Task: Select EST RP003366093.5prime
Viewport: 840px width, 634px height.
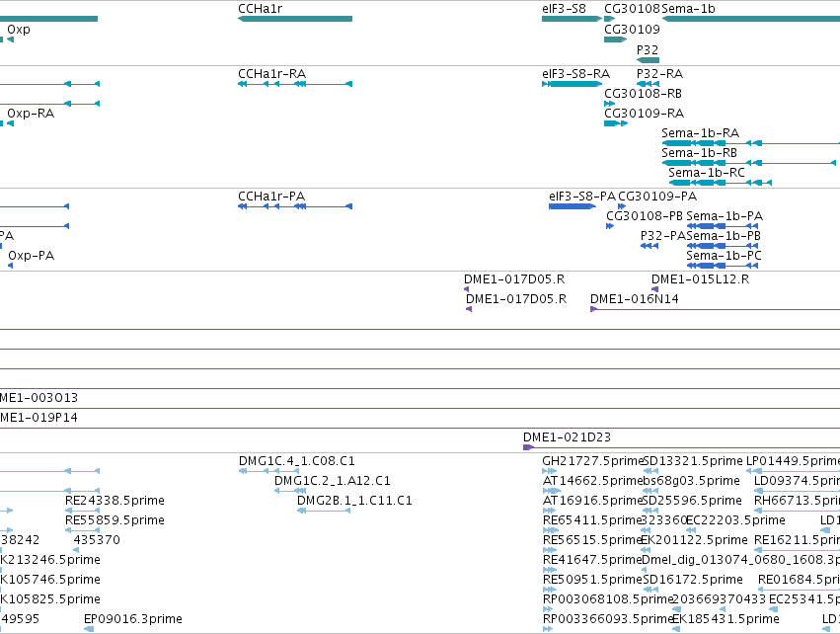Action: point(547,629)
